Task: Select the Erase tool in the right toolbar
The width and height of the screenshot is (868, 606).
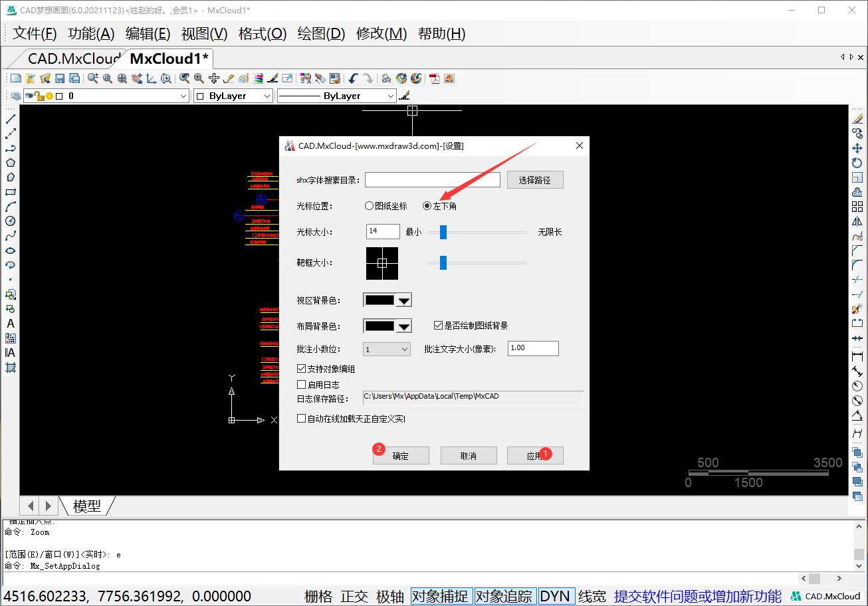Action: pos(857,120)
